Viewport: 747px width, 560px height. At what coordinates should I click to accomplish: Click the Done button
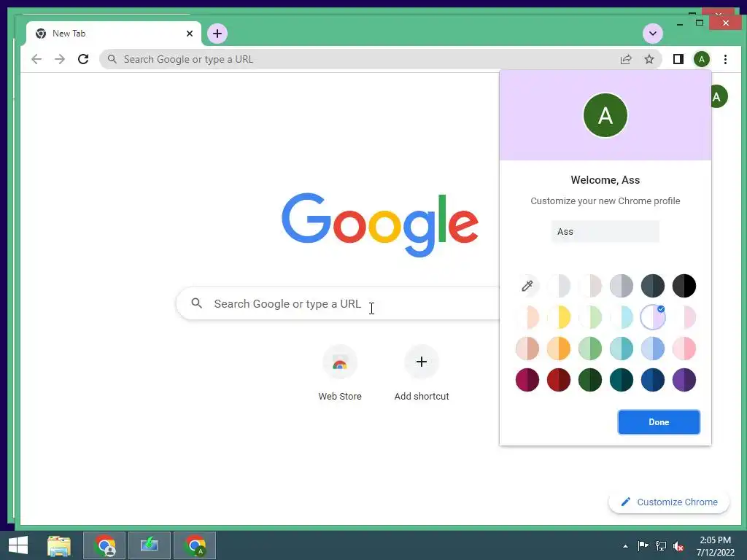(659, 422)
